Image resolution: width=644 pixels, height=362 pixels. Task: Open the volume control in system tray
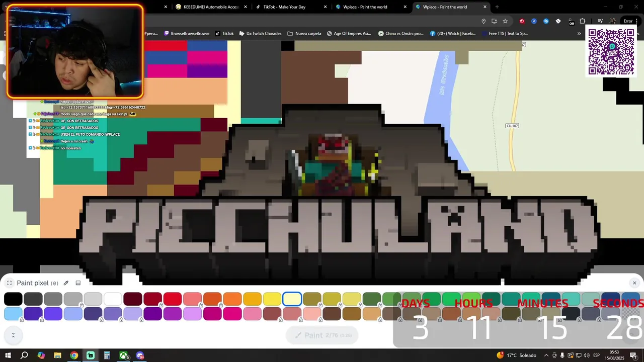click(586, 355)
